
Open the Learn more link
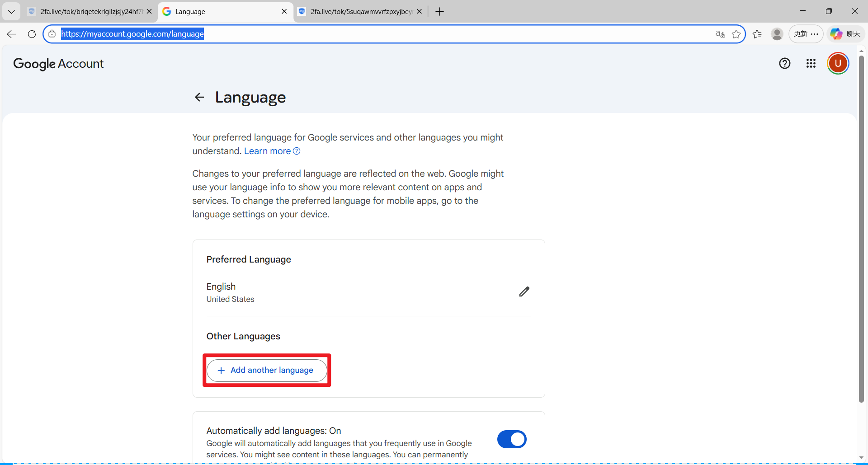tap(267, 151)
